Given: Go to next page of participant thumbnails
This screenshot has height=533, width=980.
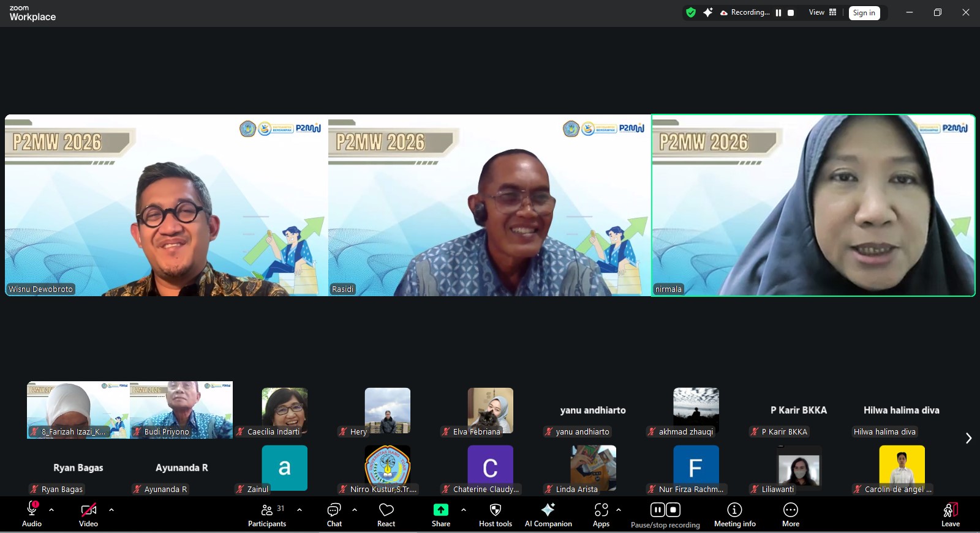Looking at the screenshot, I should (968, 438).
